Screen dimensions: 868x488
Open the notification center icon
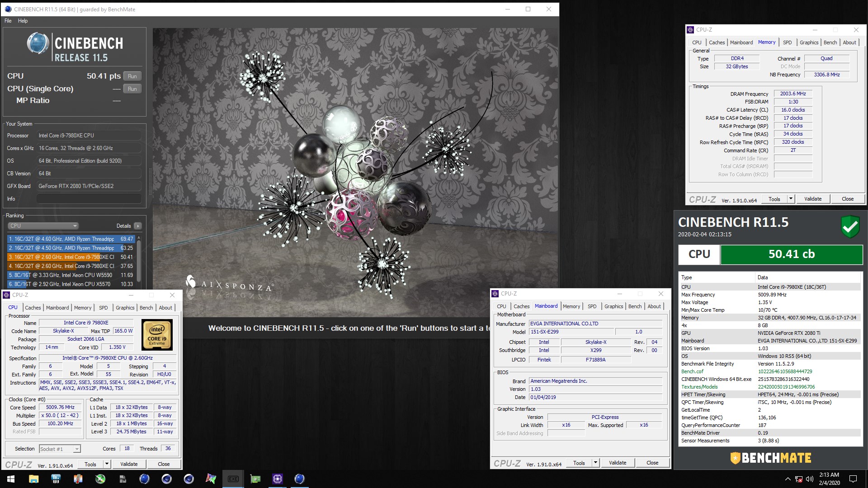[853, 479]
